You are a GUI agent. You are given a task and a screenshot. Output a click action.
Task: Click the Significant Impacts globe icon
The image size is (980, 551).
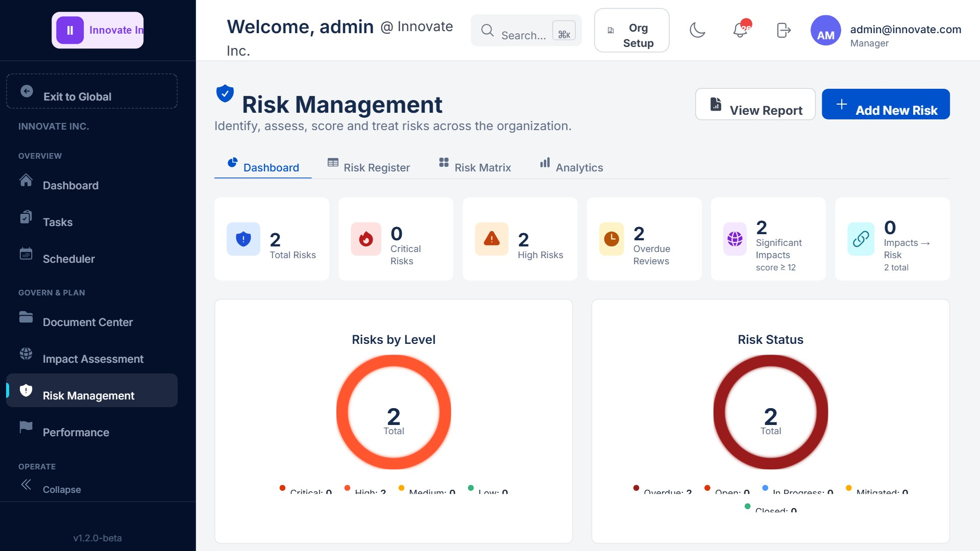[735, 239]
